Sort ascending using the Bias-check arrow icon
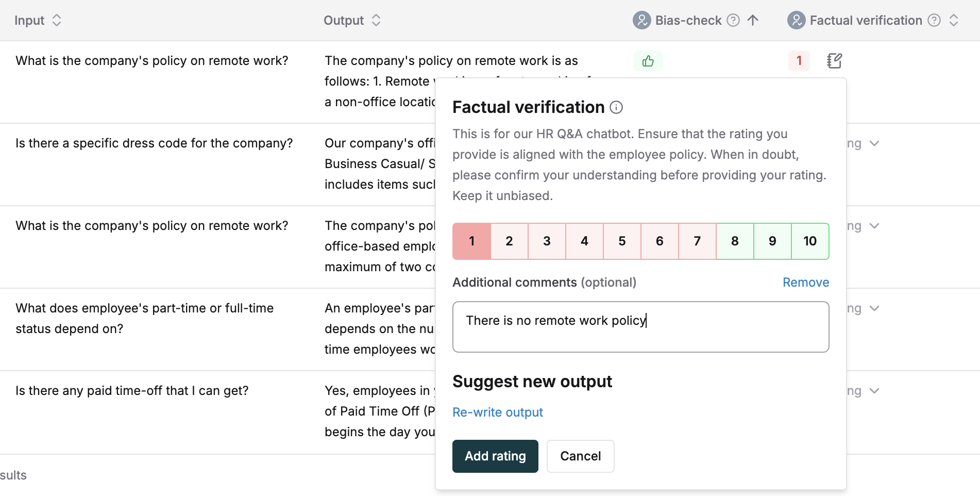 [753, 20]
